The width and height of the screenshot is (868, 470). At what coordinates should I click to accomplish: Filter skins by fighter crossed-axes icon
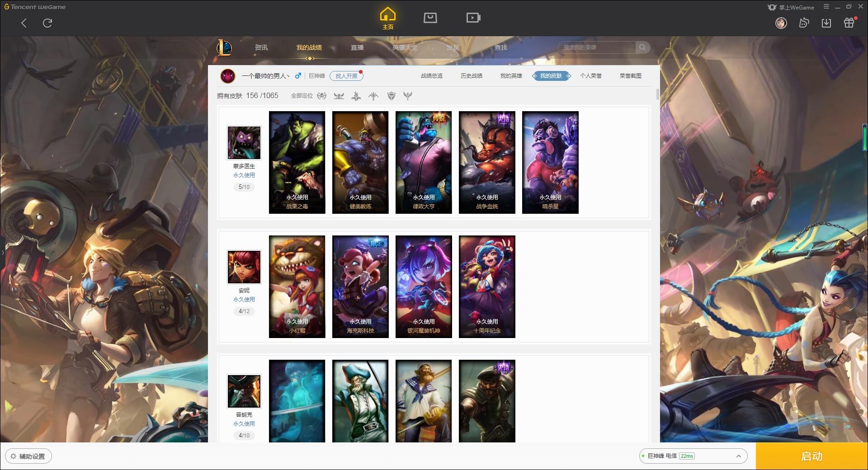339,96
